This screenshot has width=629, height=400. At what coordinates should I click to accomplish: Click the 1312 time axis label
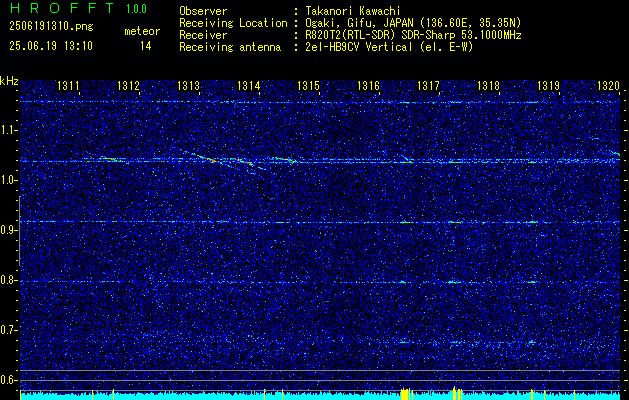(128, 85)
